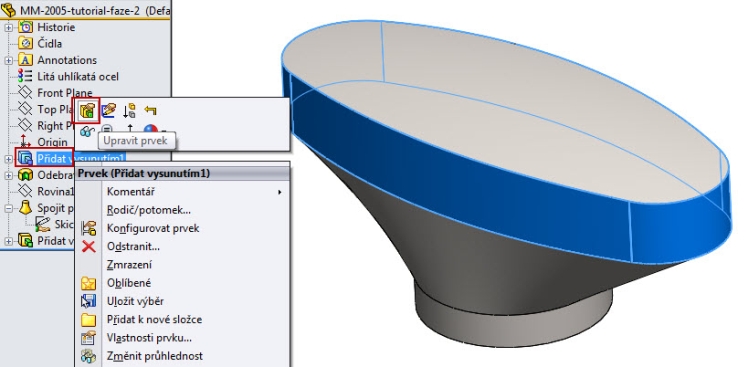The height and width of the screenshot is (367, 750).
Task: Choose Oblíbené menu entry
Action: point(183,283)
